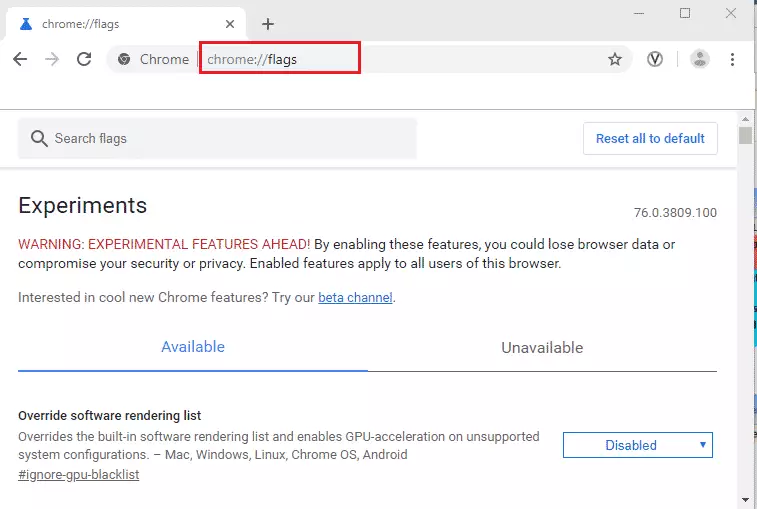Click the flask icon on the tab

(x=26, y=24)
